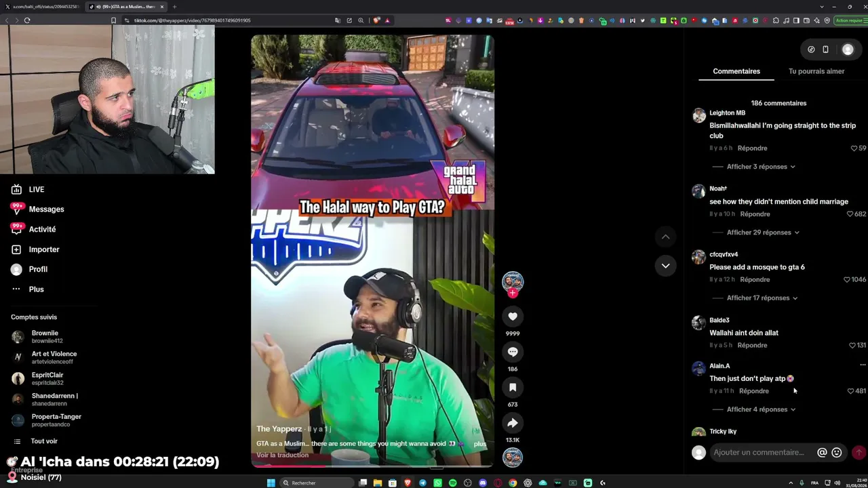Insert a mention with the @ icon

click(x=822, y=453)
